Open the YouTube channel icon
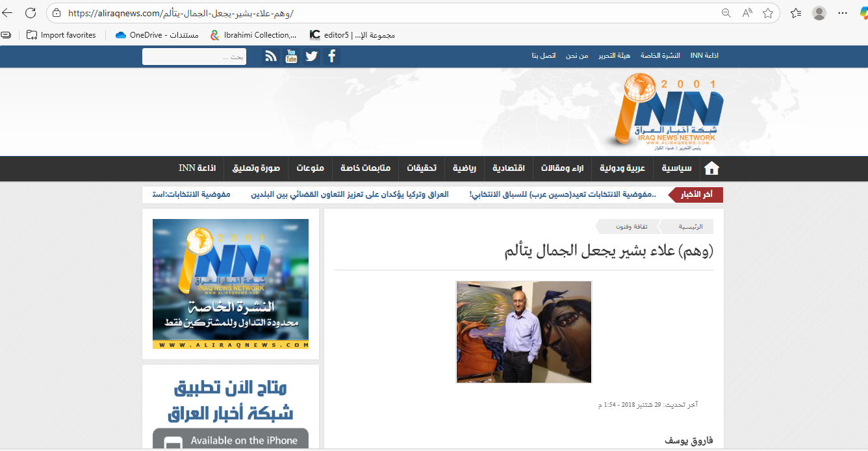This screenshot has width=868, height=451. point(291,57)
